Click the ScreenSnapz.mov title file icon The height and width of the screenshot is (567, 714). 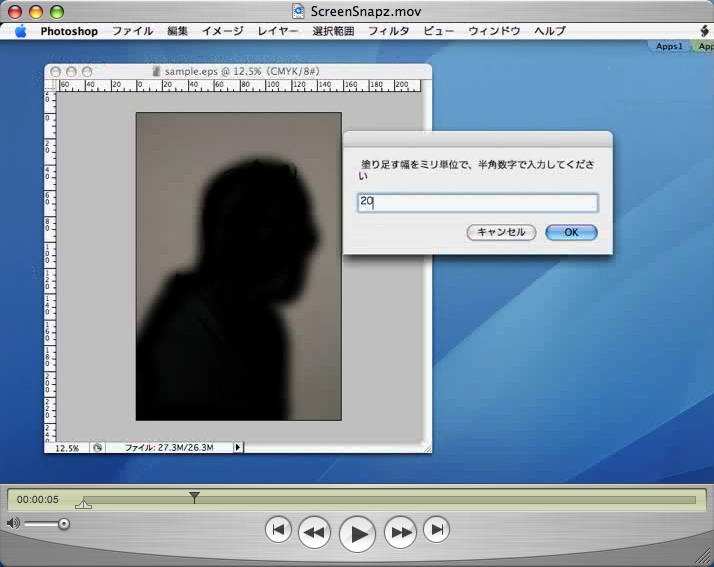pos(298,11)
